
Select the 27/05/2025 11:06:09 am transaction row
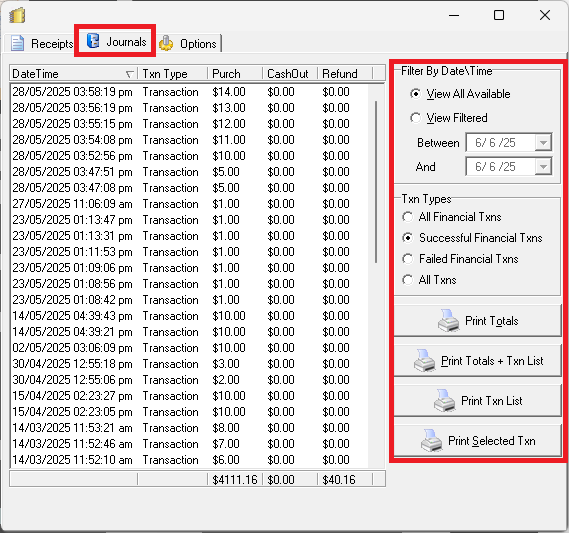pos(189,204)
